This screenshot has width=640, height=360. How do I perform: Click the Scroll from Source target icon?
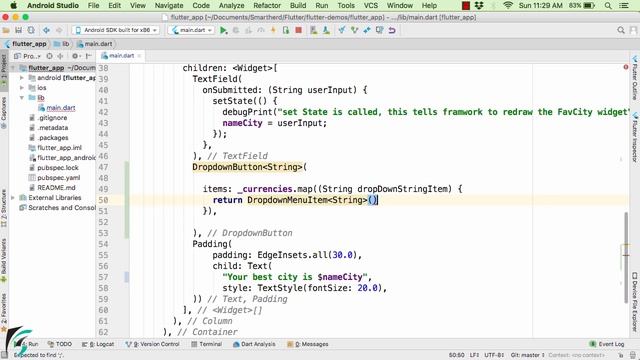(49, 56)
